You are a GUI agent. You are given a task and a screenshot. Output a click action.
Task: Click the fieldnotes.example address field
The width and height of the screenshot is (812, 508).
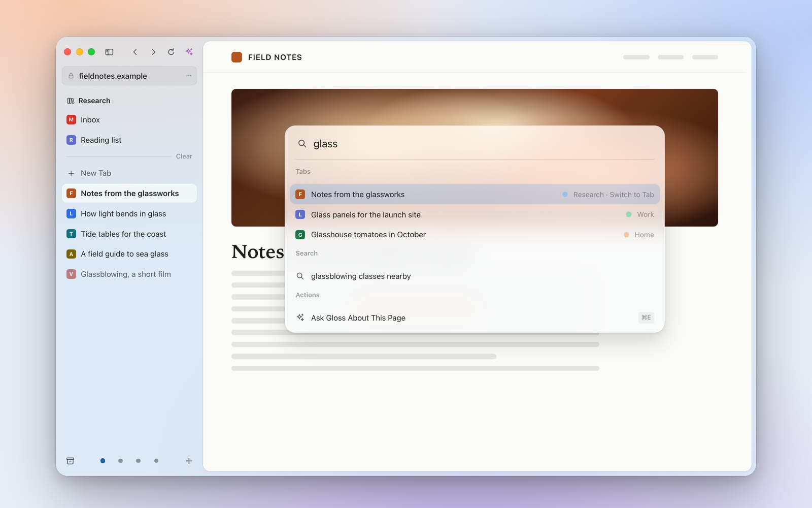coord(129,76)
